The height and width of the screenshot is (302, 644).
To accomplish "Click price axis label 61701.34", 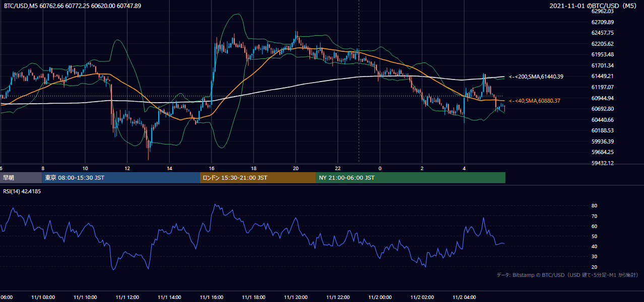I will click(603, 65).
